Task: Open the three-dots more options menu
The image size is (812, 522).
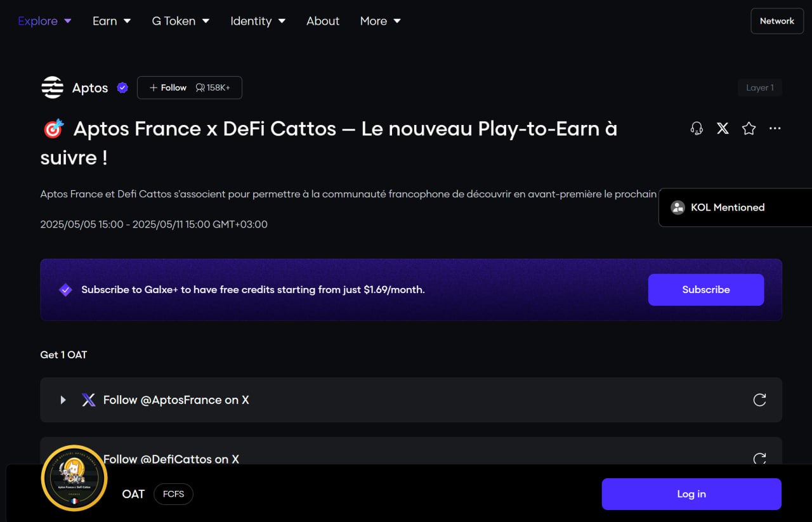Action: 775,129
